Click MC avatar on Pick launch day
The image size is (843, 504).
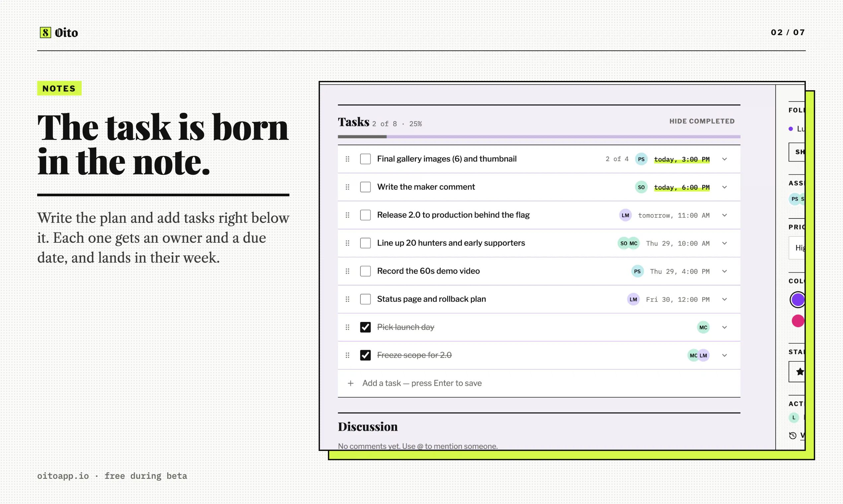(x=703, y=327)
